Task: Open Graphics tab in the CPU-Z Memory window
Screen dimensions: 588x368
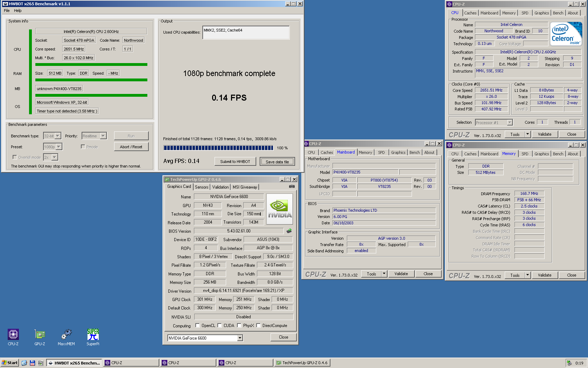Action: 541,154
